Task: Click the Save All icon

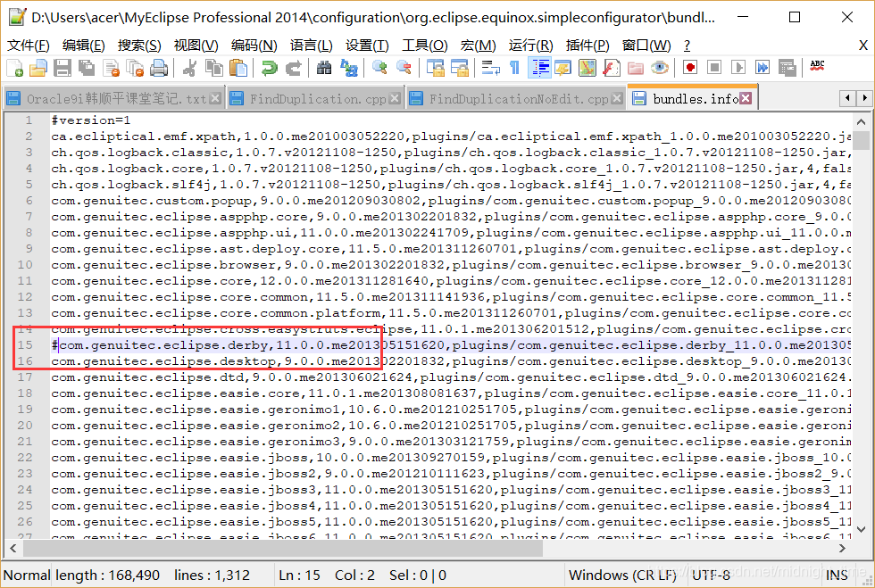Action: [x=87, y=68]
